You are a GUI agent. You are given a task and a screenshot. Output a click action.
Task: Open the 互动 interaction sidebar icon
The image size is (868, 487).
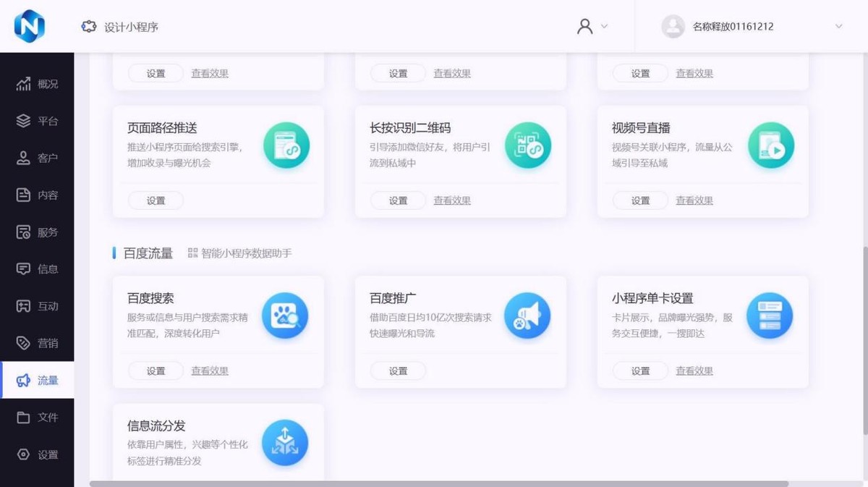point(22,305)
